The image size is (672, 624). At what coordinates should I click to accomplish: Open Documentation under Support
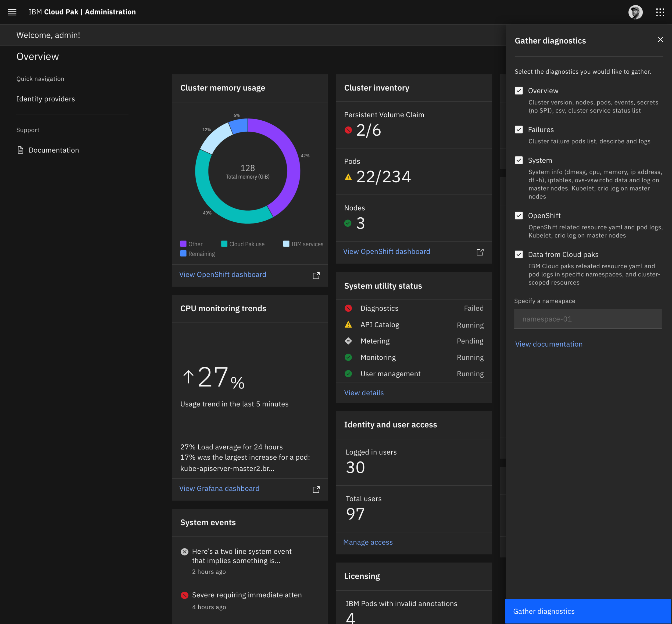click(x=54, y=150)
